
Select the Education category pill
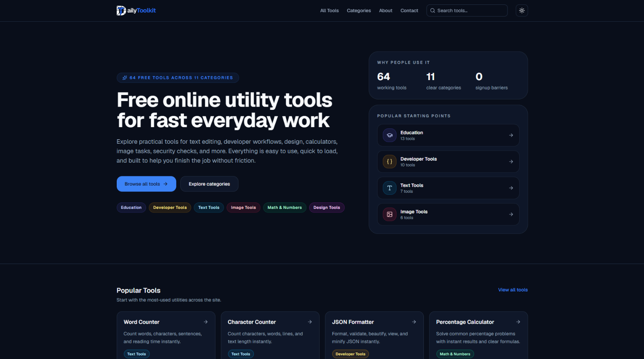pos(131,208)
